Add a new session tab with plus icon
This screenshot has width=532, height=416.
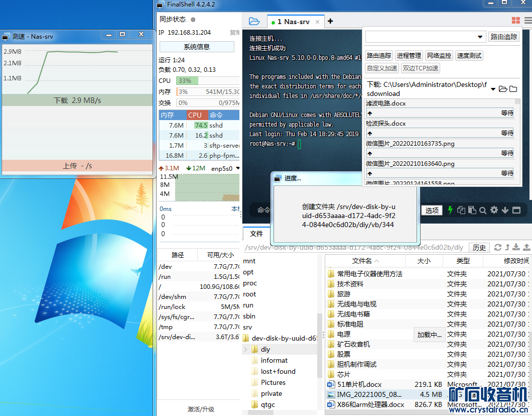tap(330, 21)
